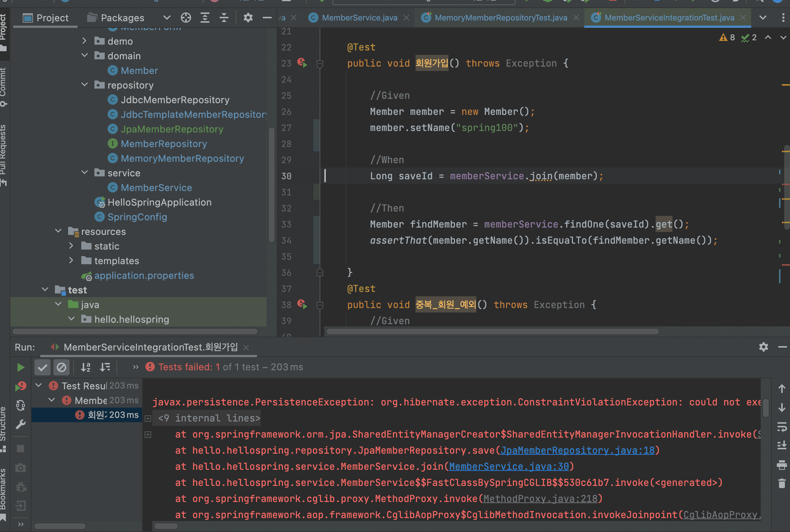
Task: Click the Select Opened File crosshair icon
Action: click(x=186, y=18)
